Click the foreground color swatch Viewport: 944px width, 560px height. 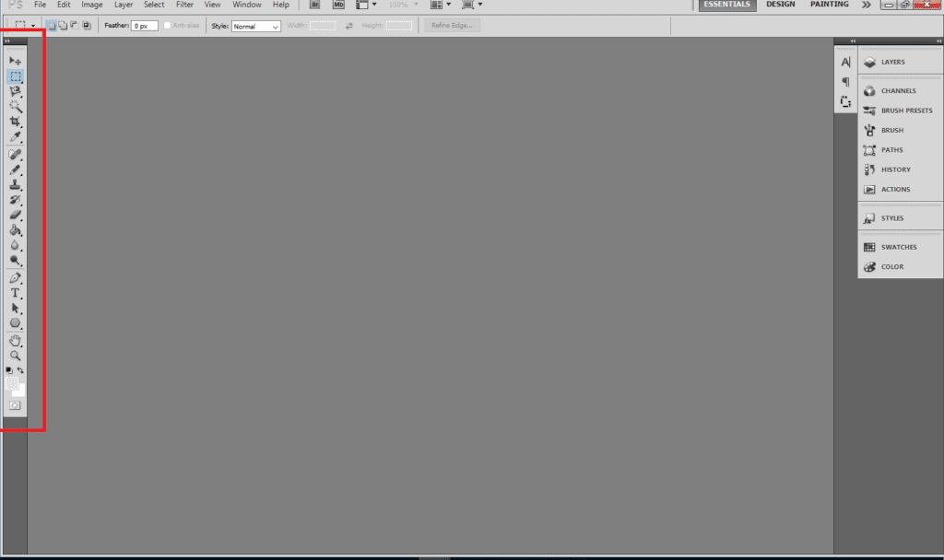[x=13, y=382]
